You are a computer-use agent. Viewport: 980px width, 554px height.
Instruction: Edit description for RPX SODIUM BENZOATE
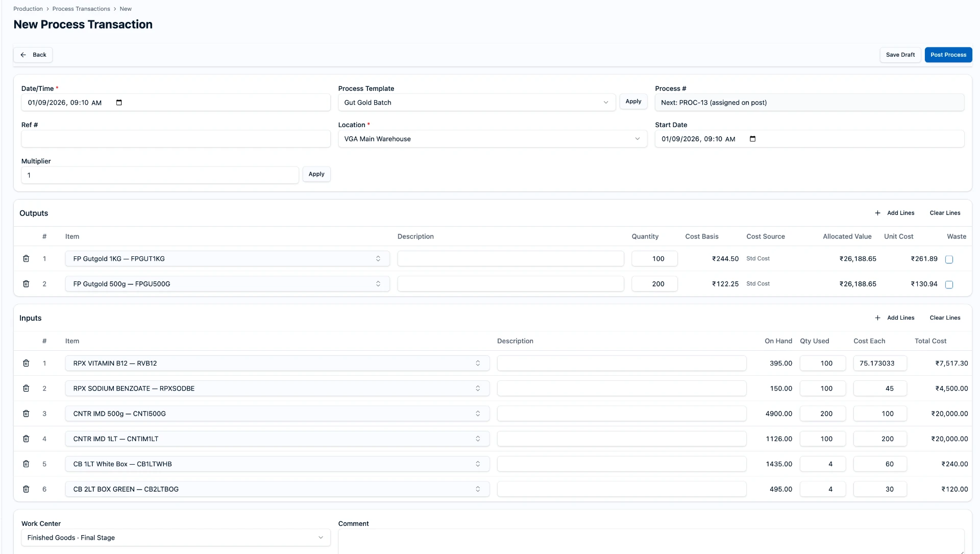click(622, 389)
